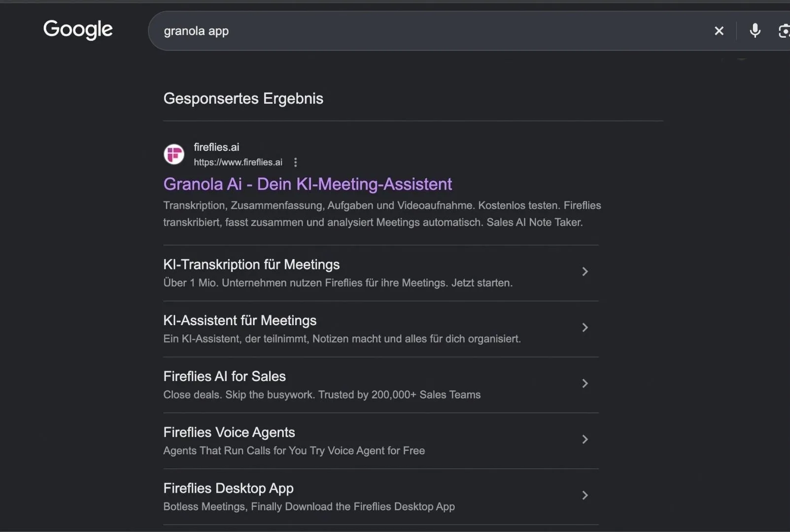Click the Gesponsertes Ergebnis heading
Viewport: 790px width, 532px height.
[243, 99]
